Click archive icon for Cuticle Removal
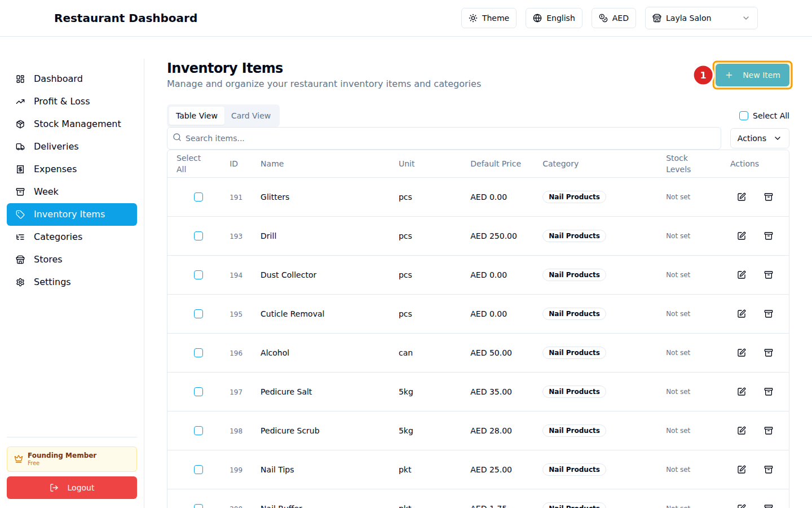 [768, 314]
